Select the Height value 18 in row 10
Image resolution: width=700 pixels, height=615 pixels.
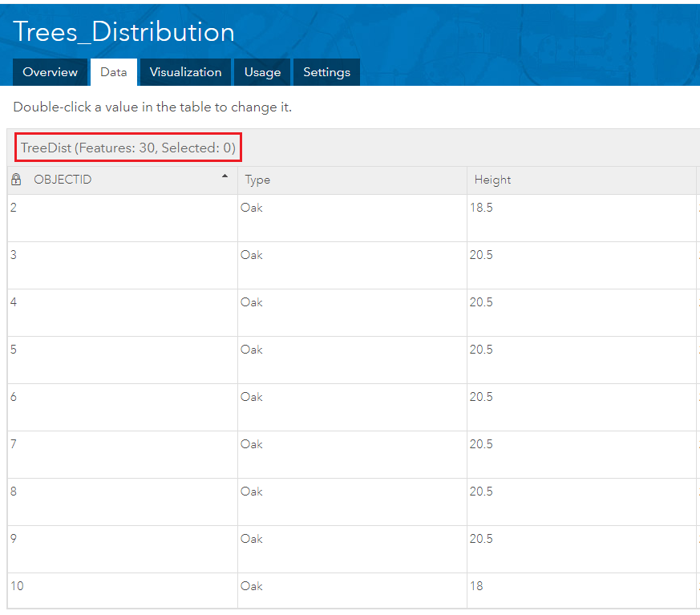coord(476,586)
